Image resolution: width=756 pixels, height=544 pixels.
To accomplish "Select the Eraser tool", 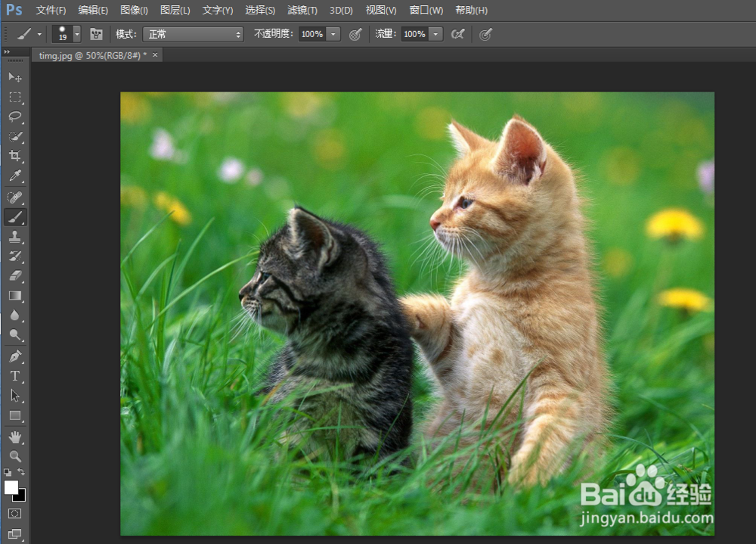I will coord(15,276).
